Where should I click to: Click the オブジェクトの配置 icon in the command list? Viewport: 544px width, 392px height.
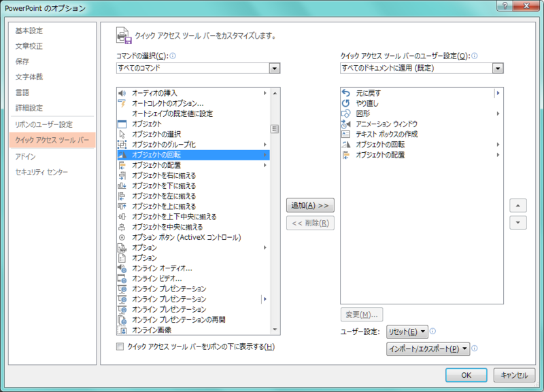[122, 165]
